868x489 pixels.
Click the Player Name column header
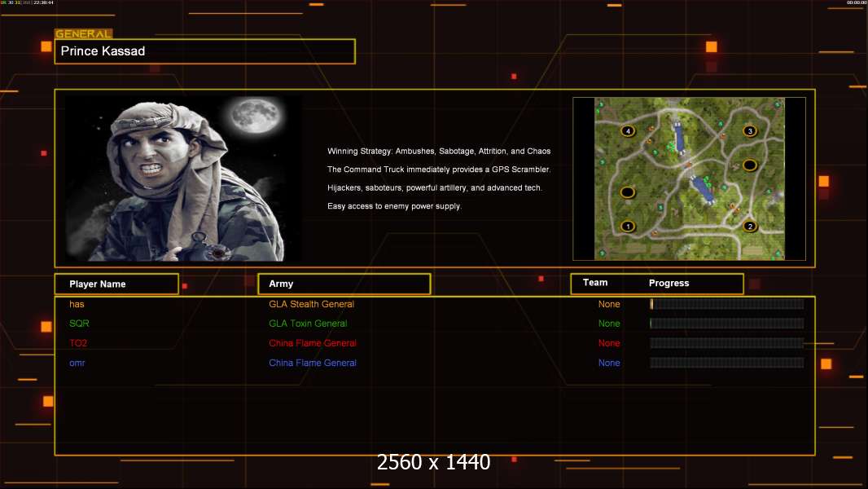pyautogui.click(x=116, y=284)
